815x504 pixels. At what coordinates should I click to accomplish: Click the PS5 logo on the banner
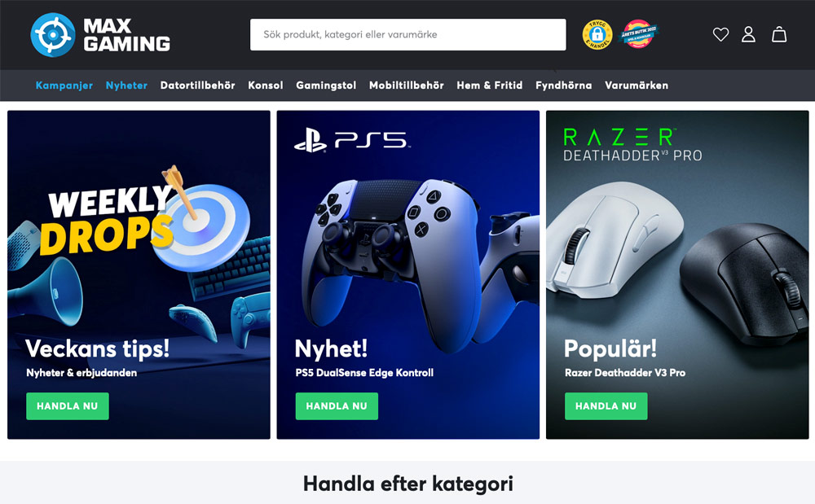tap(352, 141)
